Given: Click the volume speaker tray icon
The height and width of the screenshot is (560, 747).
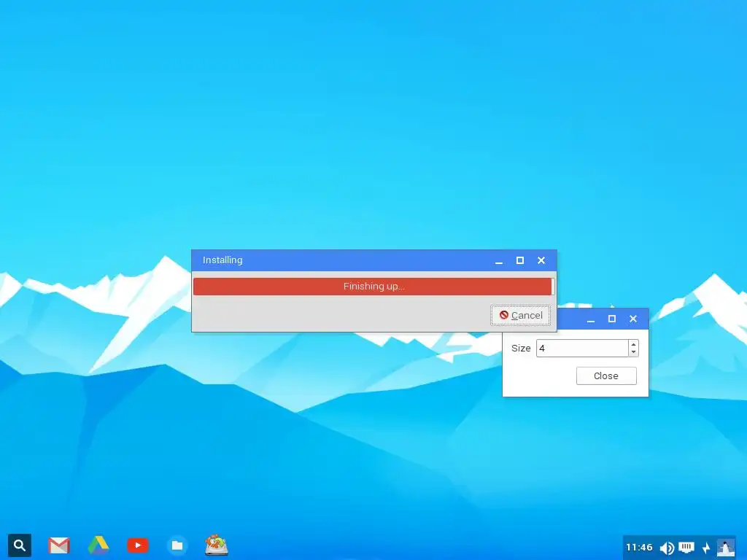Looking at the screenshot, I should coord(667,548).
